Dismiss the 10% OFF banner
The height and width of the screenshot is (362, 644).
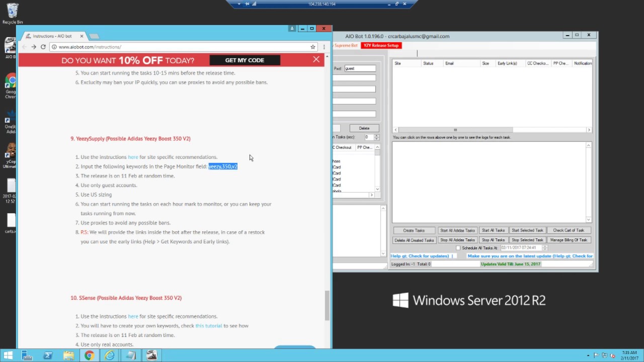pyautogui.click(x=316, y=60)
